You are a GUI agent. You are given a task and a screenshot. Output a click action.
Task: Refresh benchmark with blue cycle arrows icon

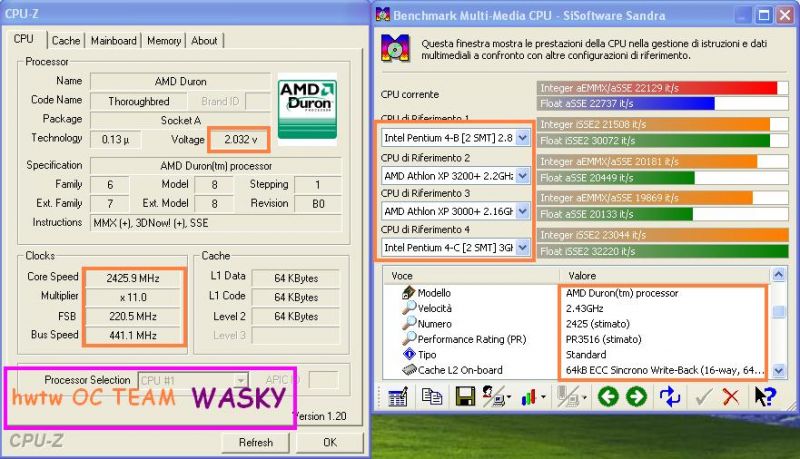pos(669,396)
